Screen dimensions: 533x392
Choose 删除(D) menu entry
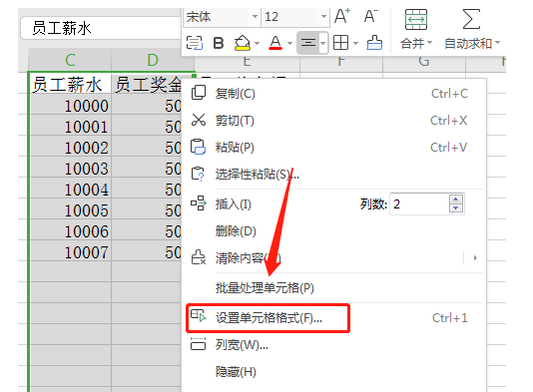(236, 231)
